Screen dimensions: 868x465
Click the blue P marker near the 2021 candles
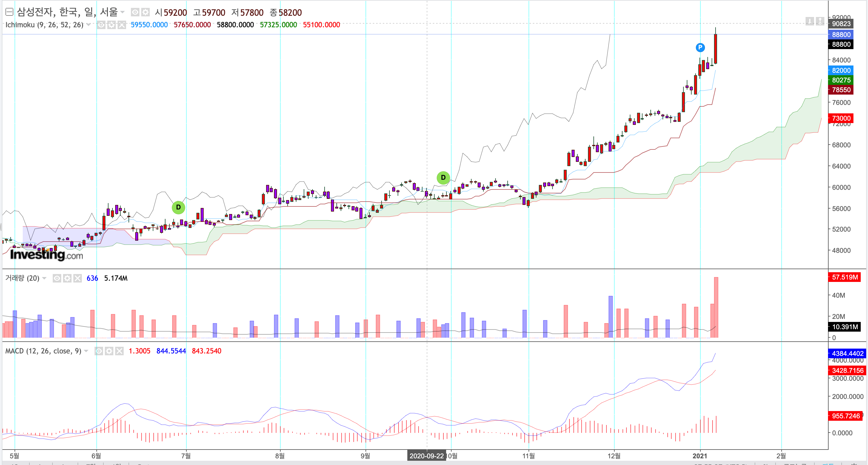click(700, 48)
